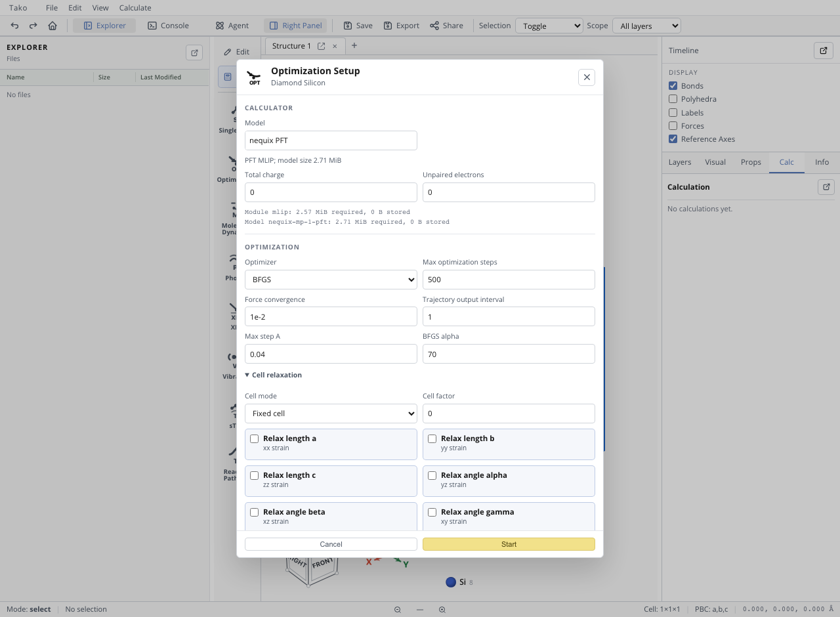The height and width of the screenshot is (617, 840).
Task: Click the redo arrow icon
Action: click(33, 26)
